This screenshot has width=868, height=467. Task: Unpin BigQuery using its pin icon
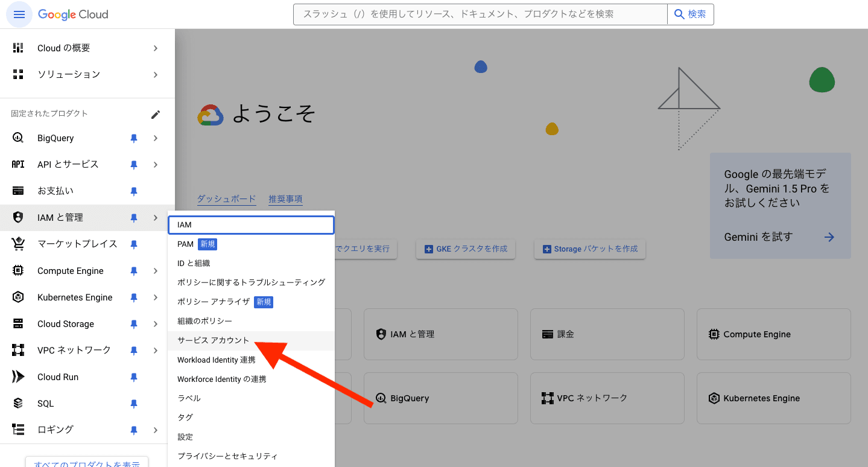[x=133, y=138]
